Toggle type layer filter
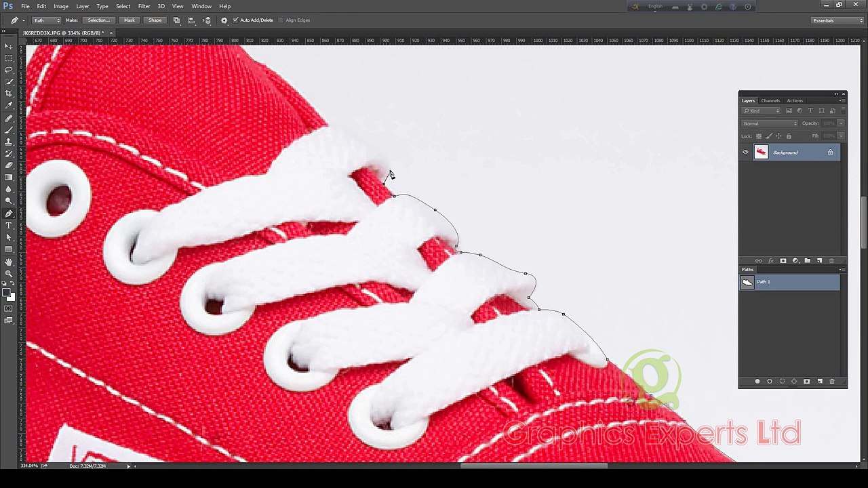The height and width of the screenshot is (488, 868). pyautogui.click(x=810, y=110)
